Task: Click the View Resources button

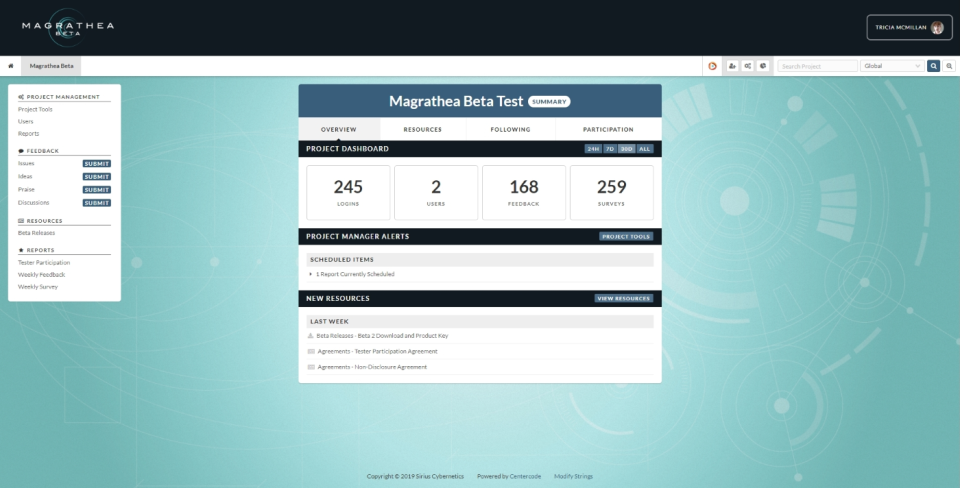Action: click(x=623, y=298)
